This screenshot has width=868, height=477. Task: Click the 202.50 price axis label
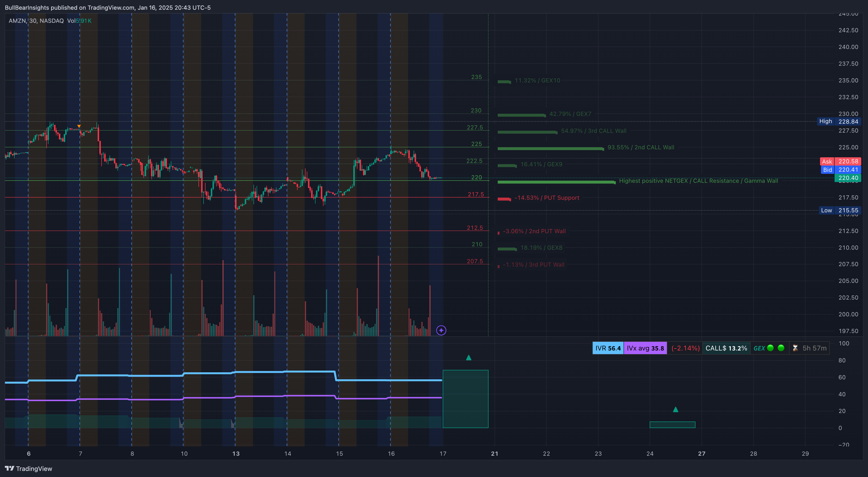click(x=848, y=297)
